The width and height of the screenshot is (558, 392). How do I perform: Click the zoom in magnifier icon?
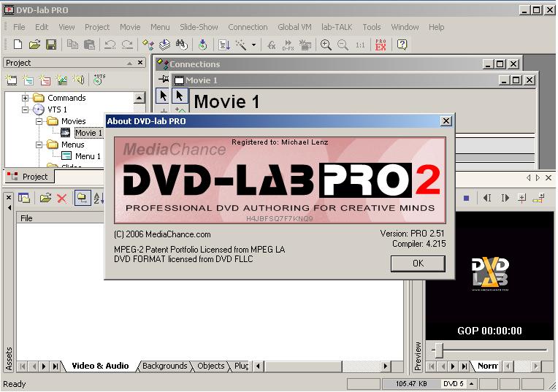tap(326, 45)
